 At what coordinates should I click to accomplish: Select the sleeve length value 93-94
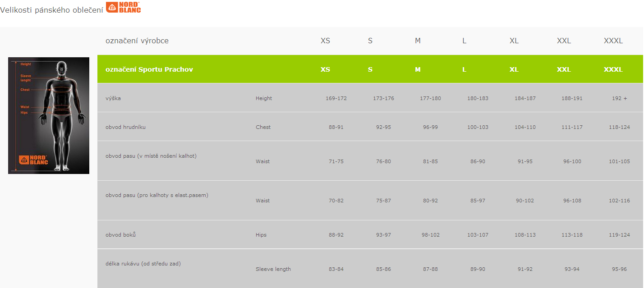[572, 269]
